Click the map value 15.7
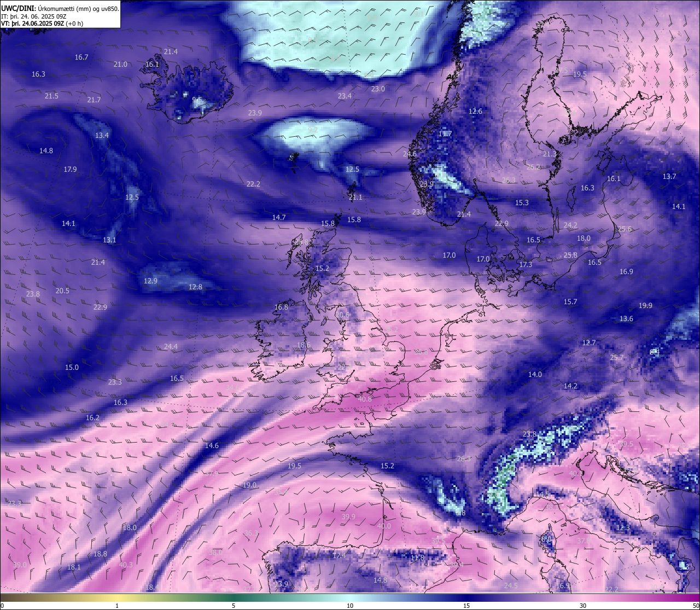The image size is (700, 610). click(570, 302)
